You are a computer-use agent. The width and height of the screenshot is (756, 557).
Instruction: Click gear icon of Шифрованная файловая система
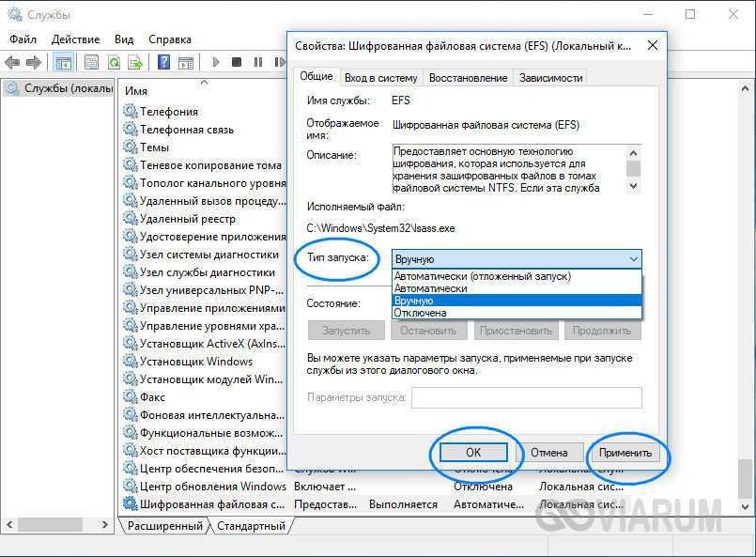[x=131, y=503]
